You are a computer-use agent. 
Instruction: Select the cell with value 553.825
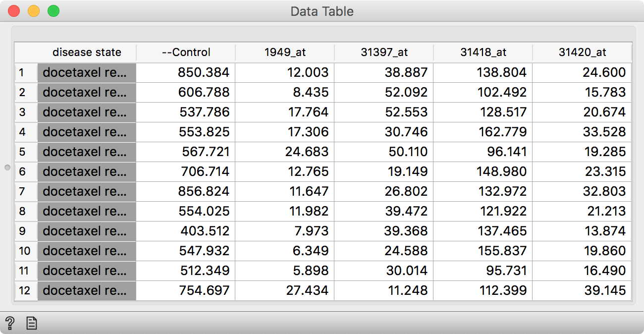pos(186,132)
